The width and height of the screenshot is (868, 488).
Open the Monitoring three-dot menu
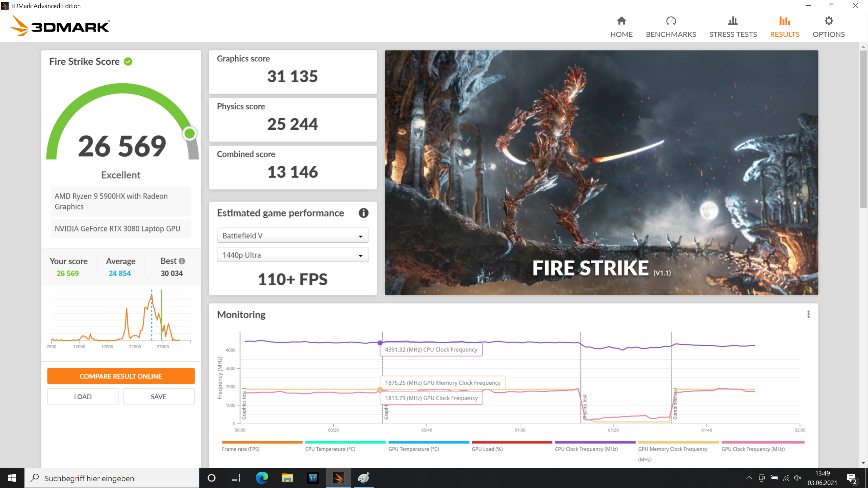(808, 314)
